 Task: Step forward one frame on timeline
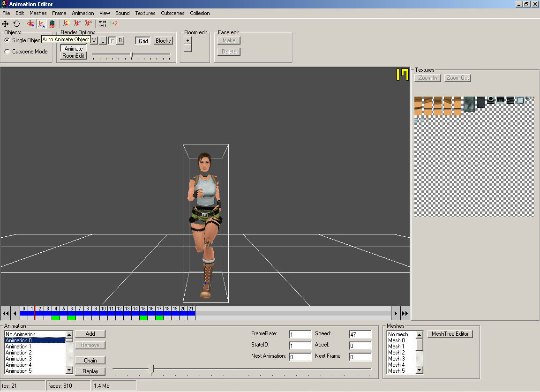[x=396, y=314]
